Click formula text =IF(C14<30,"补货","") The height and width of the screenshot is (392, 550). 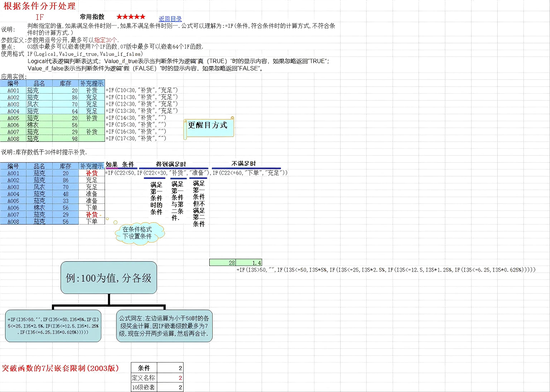136,118
